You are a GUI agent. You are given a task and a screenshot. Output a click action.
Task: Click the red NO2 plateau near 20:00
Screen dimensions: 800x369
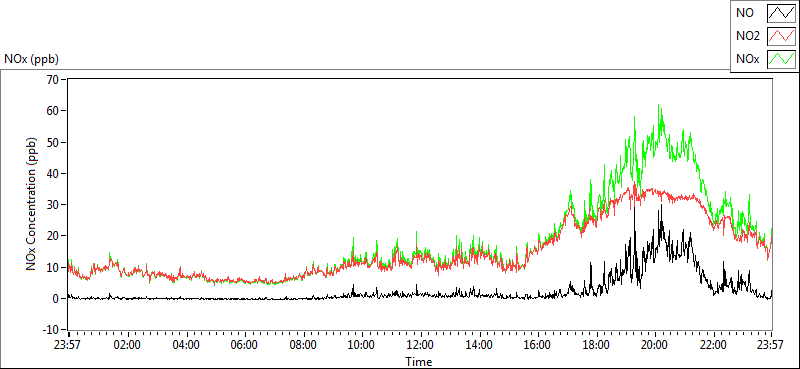point(656,192)
